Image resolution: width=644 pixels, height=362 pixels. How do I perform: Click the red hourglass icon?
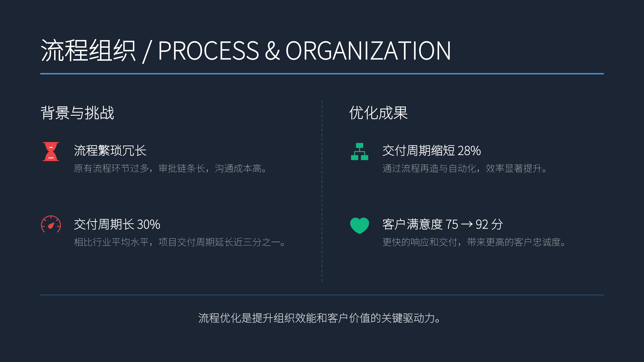click(x=51, y=151)
